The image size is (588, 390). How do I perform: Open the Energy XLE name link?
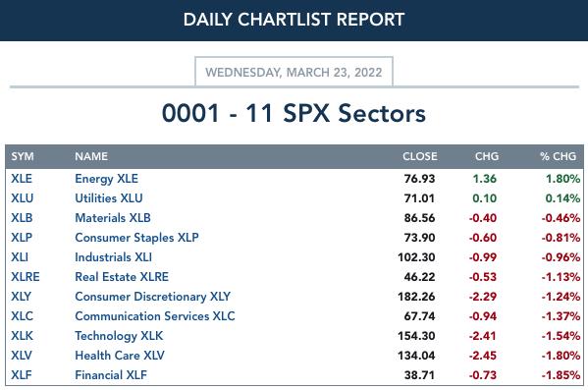pyautogui.click(x=106, y=179)
